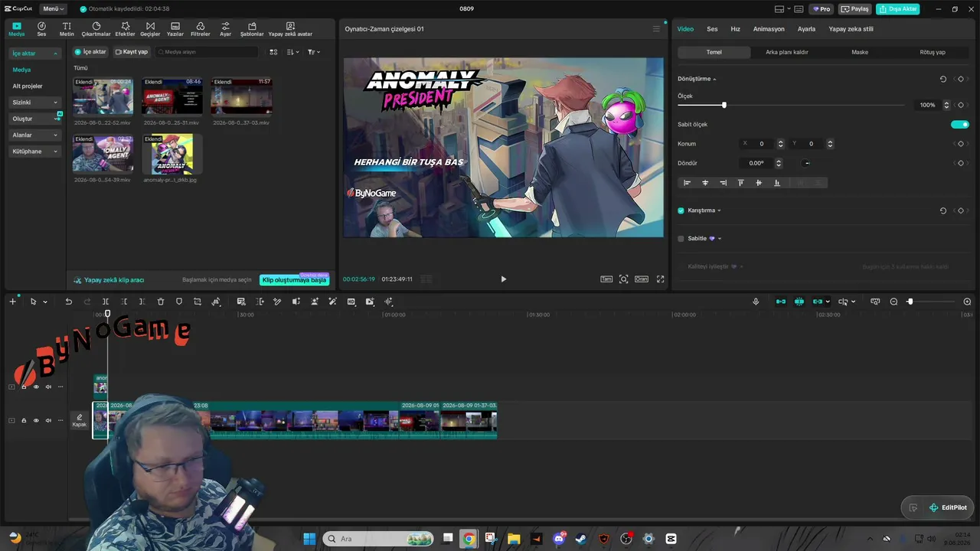The image size is (980, 551).
Task: Open the preview panel hamburger menu
Action: [656, 29]
